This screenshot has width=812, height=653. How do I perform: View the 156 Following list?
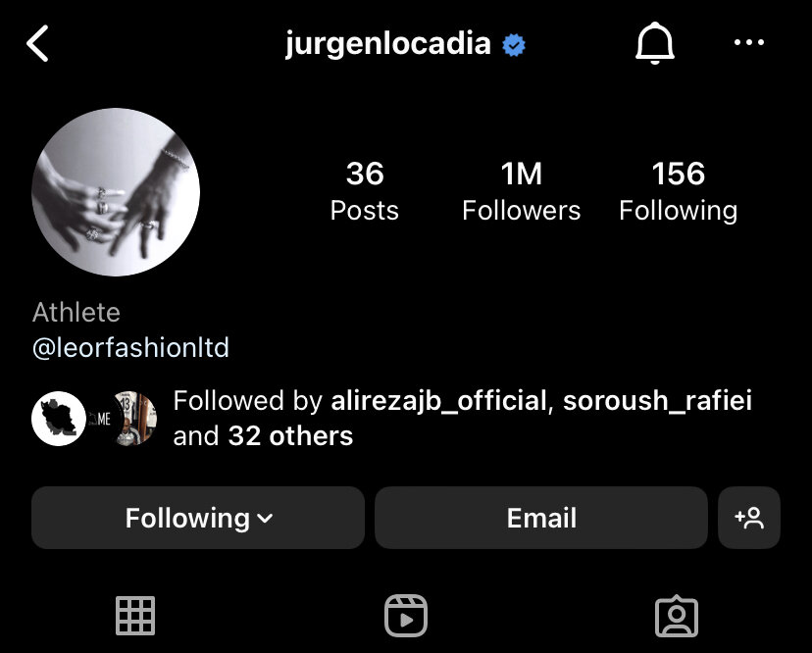[x=678, y=191]
